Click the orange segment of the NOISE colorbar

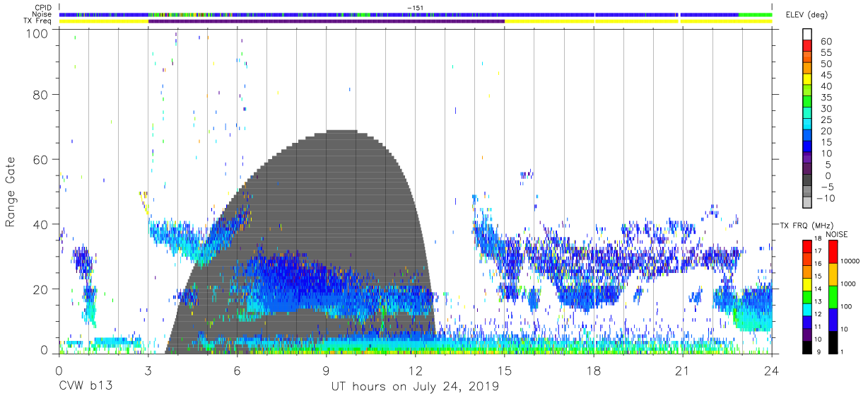pos(832,274)
